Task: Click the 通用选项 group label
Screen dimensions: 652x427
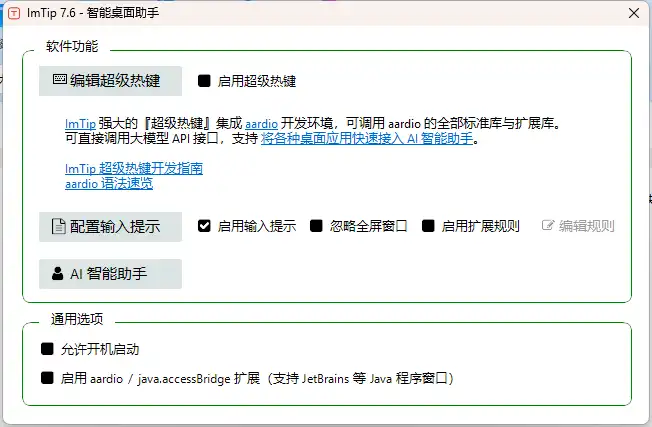Action: coord(77,319)
